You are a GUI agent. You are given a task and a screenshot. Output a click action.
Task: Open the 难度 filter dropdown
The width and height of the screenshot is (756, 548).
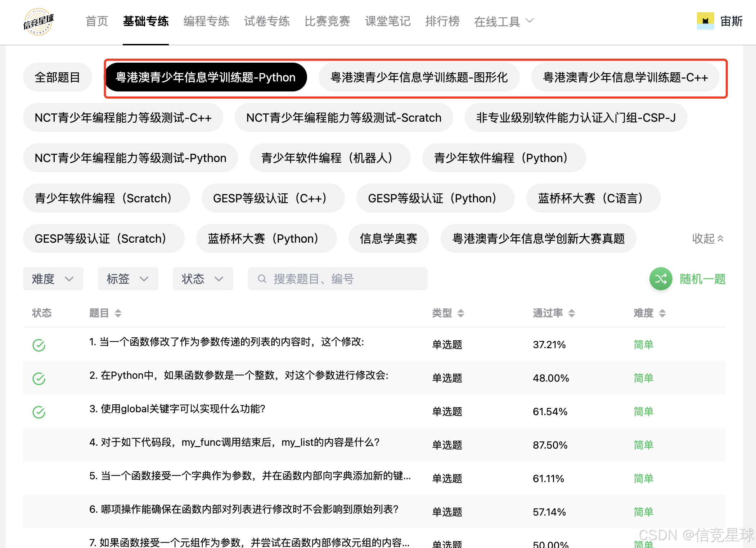click(53, 279)
